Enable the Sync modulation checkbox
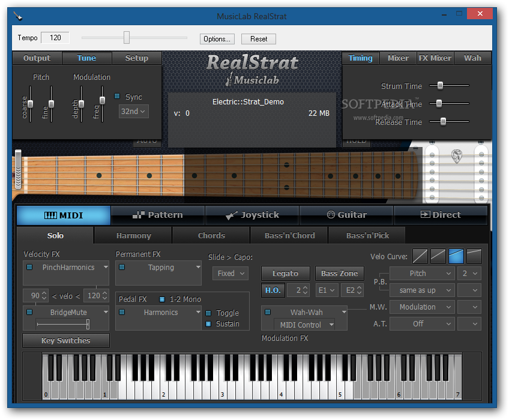The height and width of the screenshot is (420, 509). (117, 96)
